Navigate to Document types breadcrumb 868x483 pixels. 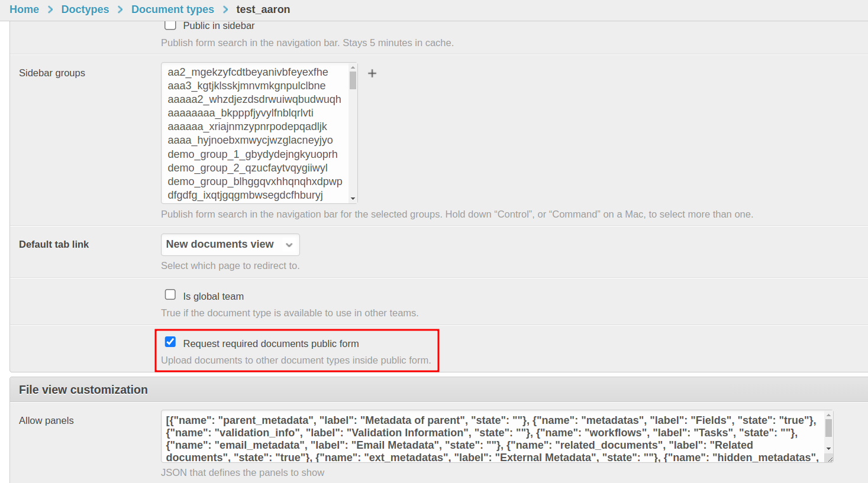click(x=173, y=9)
